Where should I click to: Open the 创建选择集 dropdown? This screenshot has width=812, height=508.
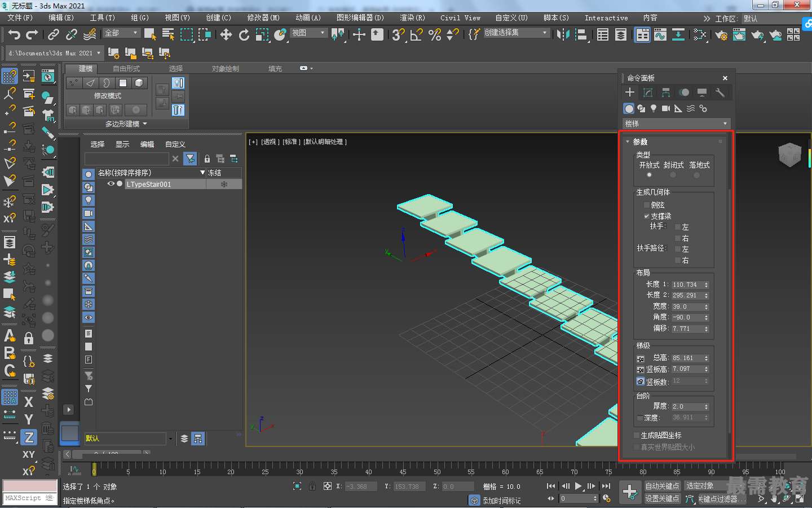[516, 33]
